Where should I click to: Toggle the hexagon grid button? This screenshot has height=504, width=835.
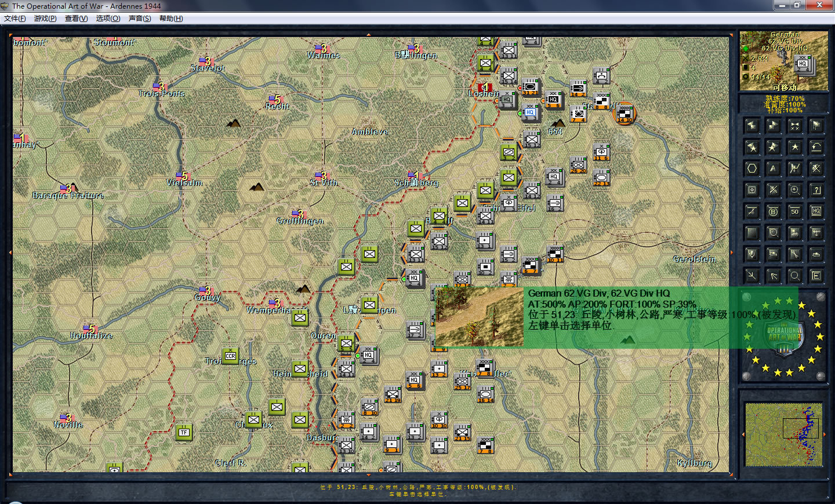(x=752, y=169)
